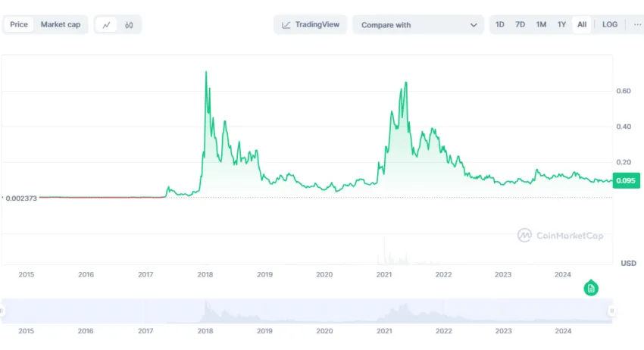The image size is (644, 350).
Task: Click the 2024 label on main axis
Action: [563, 274]
